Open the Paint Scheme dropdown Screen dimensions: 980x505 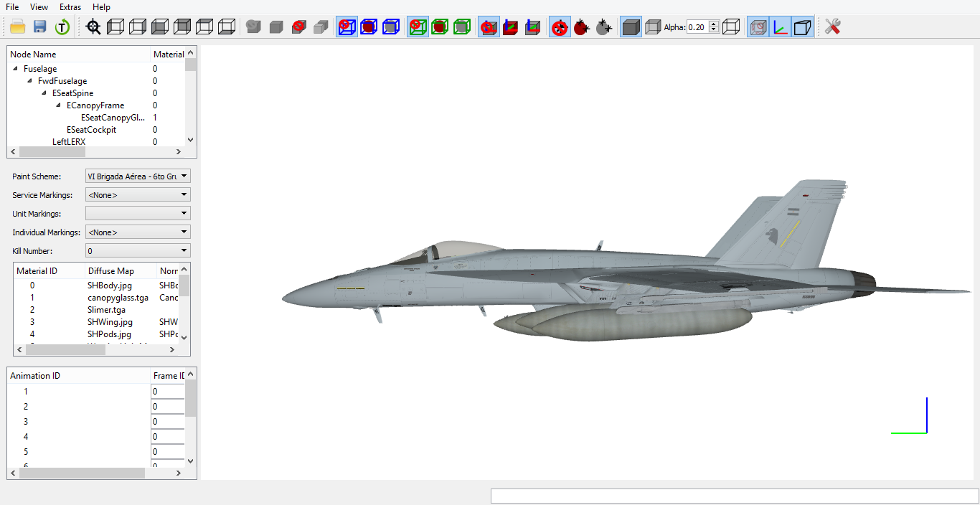[x=138, y=176]
